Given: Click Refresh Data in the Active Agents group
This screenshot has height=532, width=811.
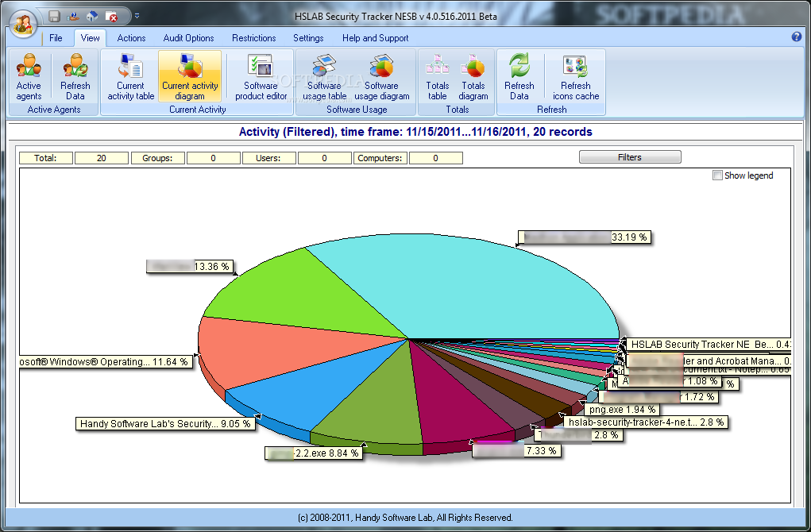Looking at the screenshot, I should (75, 76).
